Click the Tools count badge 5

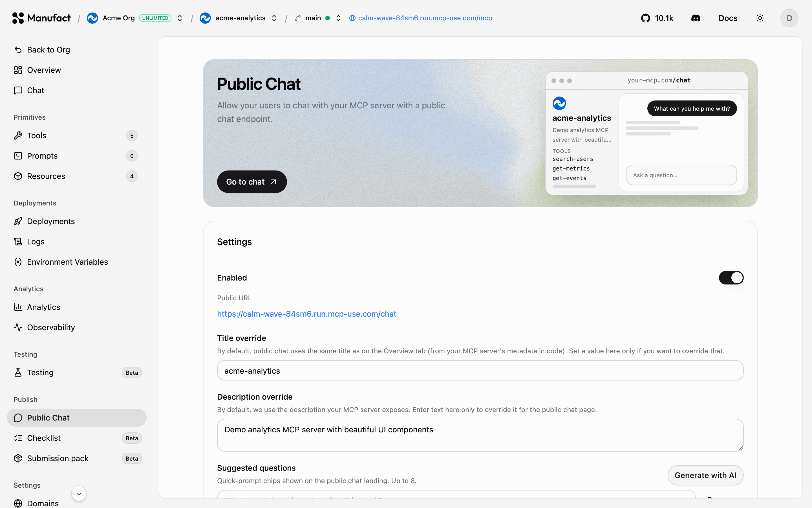132,135
